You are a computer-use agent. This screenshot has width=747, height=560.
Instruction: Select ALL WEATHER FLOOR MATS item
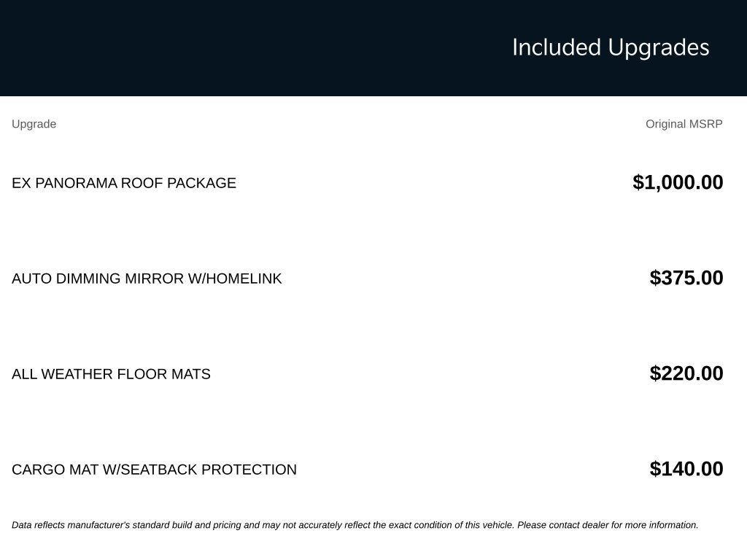111,374
